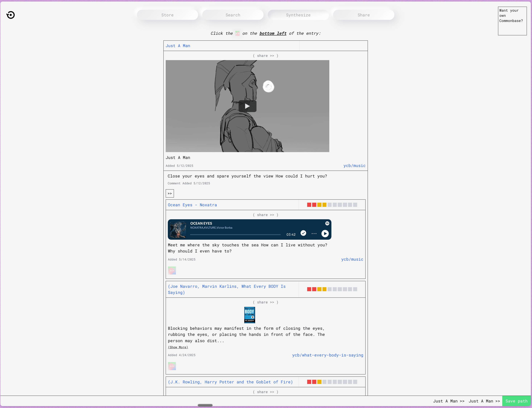
Task: Switch to the Synthesize tab
Action: pyautogui.click(x=298, y=15)
